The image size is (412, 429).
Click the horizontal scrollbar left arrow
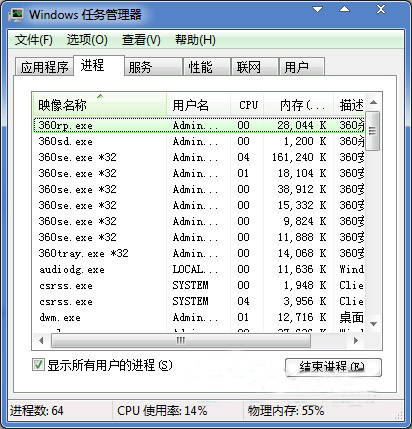click(41, 340)
